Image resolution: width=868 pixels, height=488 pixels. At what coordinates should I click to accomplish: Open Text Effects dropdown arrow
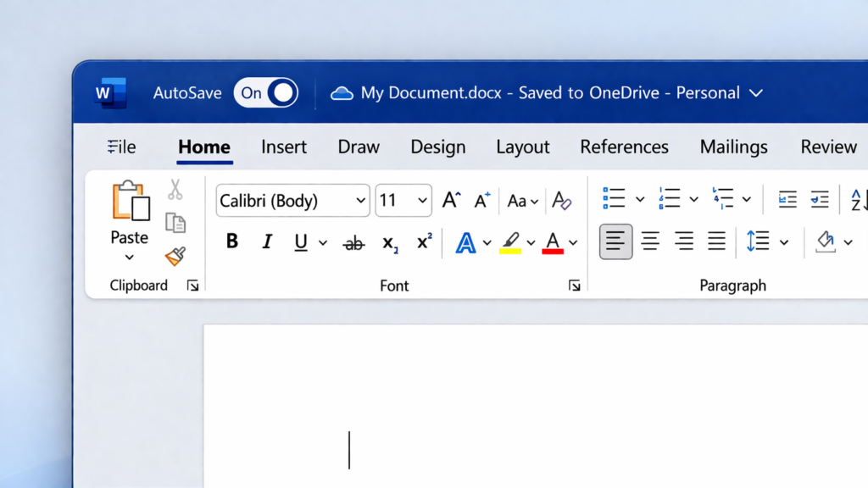[487, 243]
